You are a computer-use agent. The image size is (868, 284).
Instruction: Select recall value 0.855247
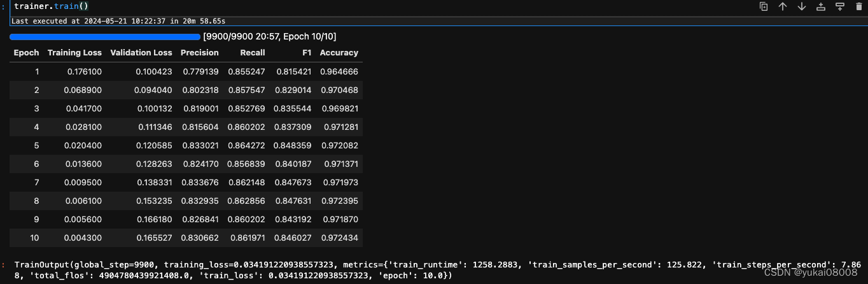[x=247, y=71]
